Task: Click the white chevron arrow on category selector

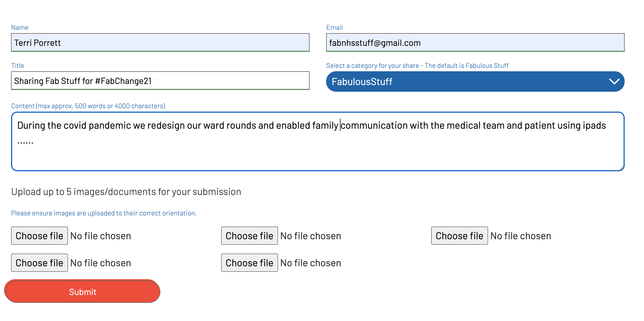Action: [614, 81]
